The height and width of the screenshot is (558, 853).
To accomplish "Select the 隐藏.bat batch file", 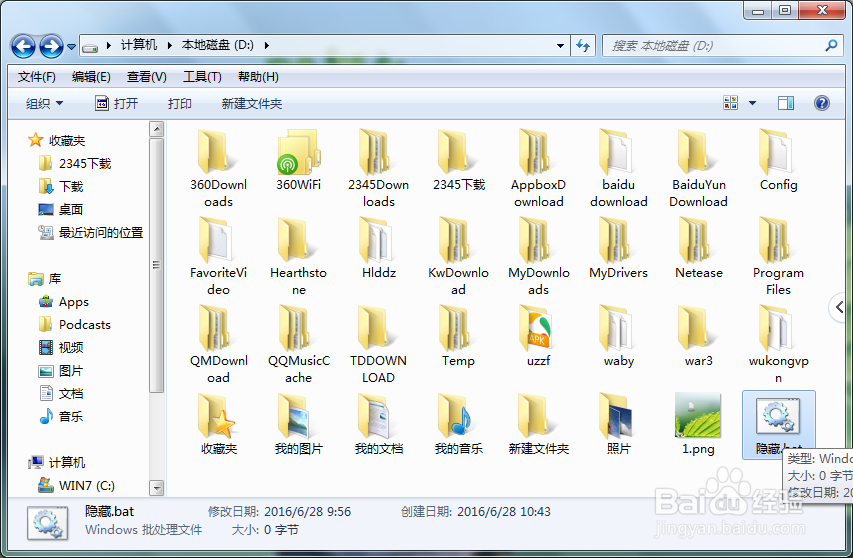I will coord(778,425).
